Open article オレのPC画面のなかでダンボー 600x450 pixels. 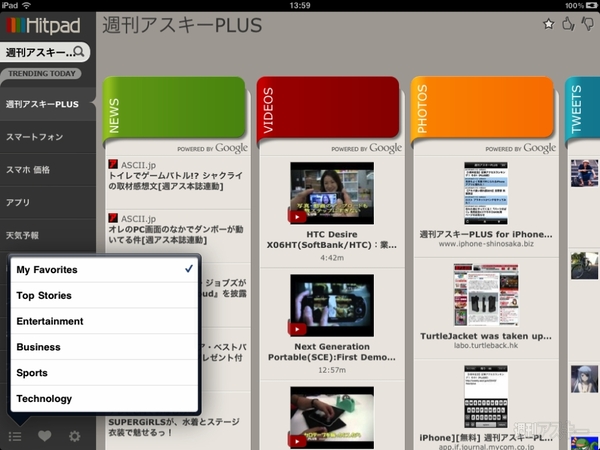pos(176,235)
